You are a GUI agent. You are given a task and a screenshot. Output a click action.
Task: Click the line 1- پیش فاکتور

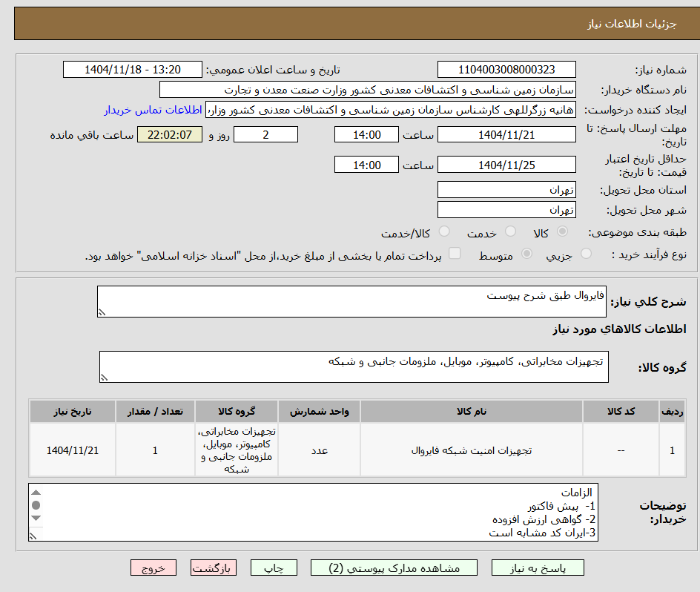pyautogui.click(x=561, y=506)
